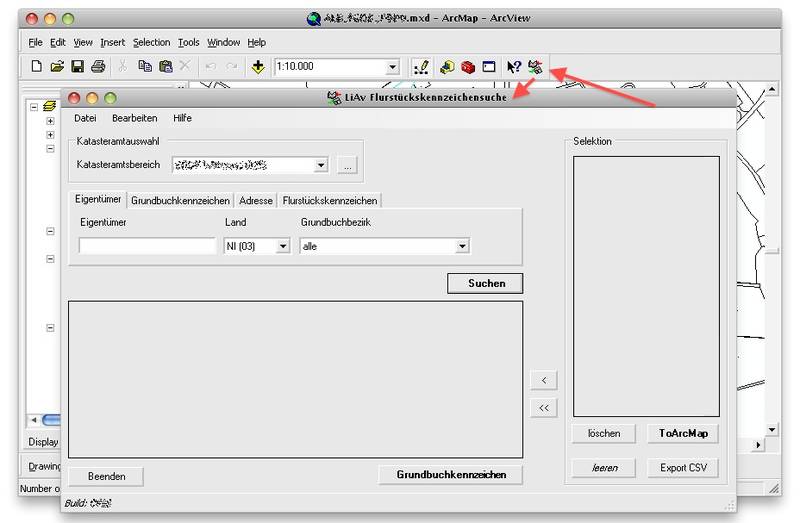Focus the Eigentümer text field
Screen dimensions: 800x523
point(147,246)
